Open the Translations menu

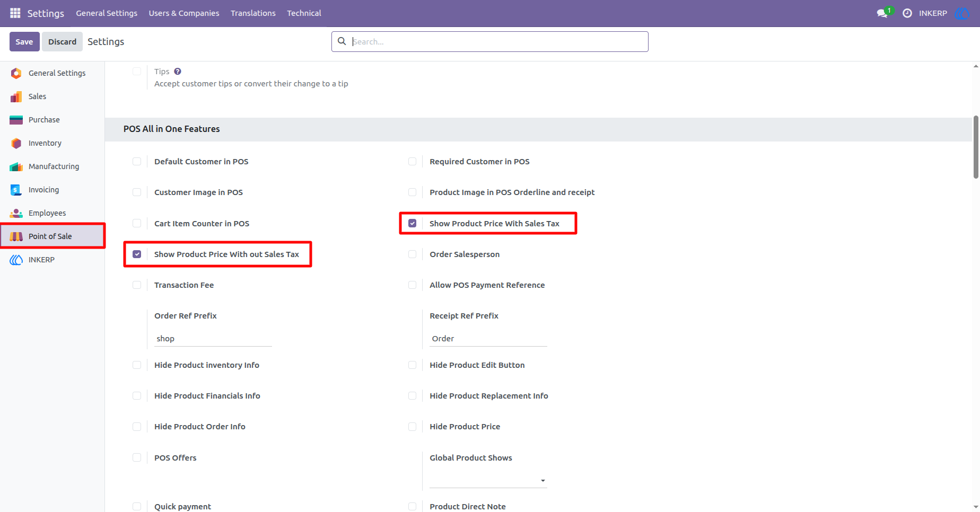coord(253,13)
